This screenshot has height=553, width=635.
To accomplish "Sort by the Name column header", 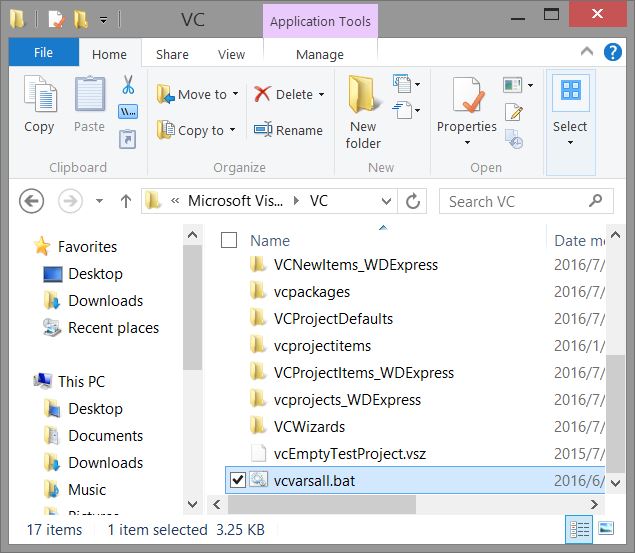I will (270, 241).
